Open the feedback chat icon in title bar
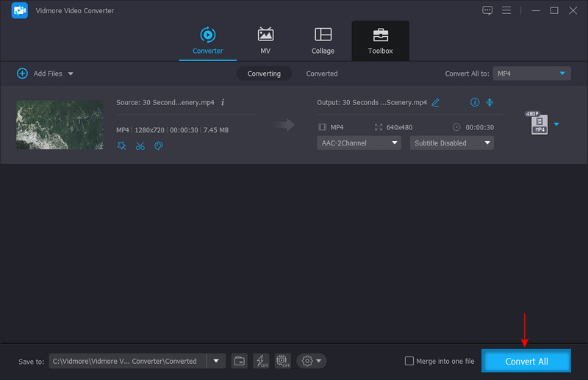Image resolution: width=588 pixels, height=380 pixels. 487,10
